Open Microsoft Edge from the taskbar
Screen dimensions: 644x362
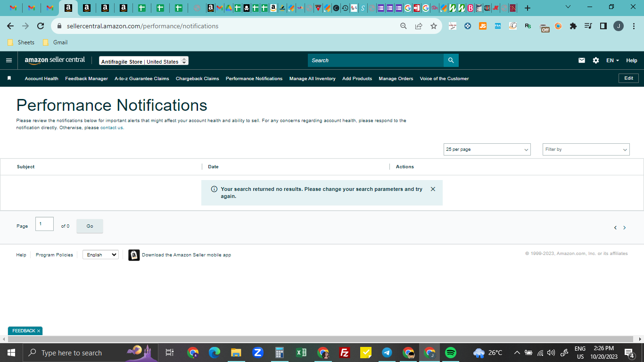(215, 353)
